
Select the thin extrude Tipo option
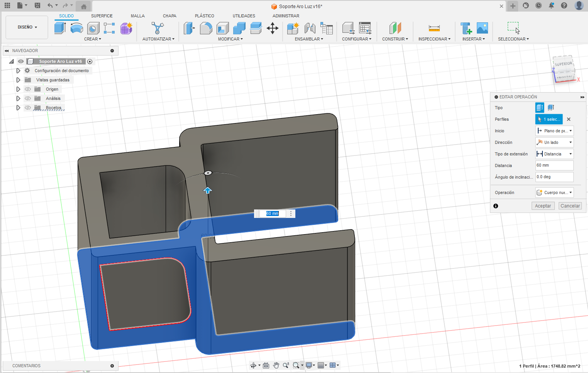(551, 108)
